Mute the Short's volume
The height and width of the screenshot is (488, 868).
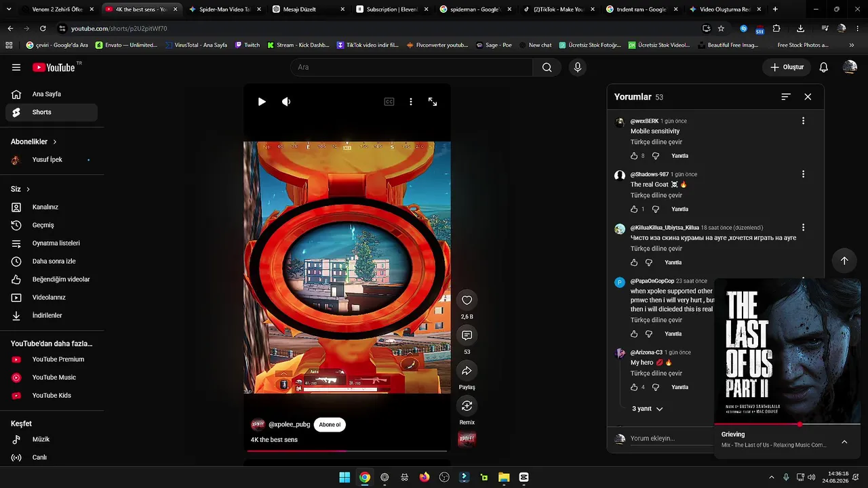coord(286,102)
